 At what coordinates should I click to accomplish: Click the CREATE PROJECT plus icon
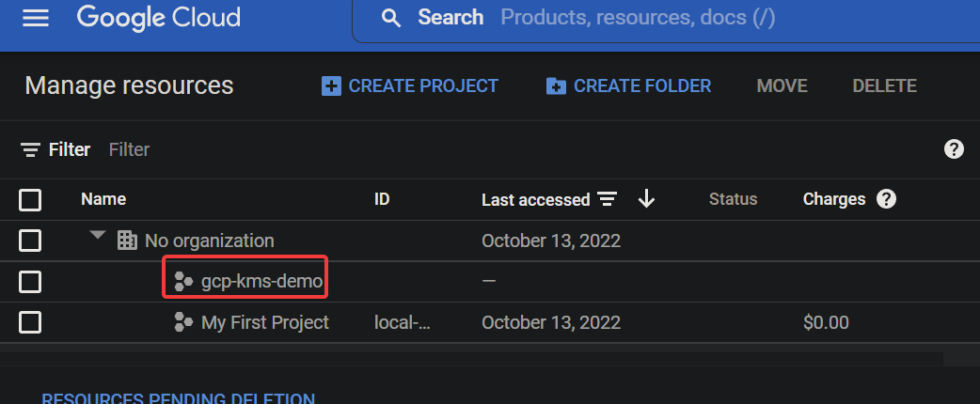tap(331, 85)
